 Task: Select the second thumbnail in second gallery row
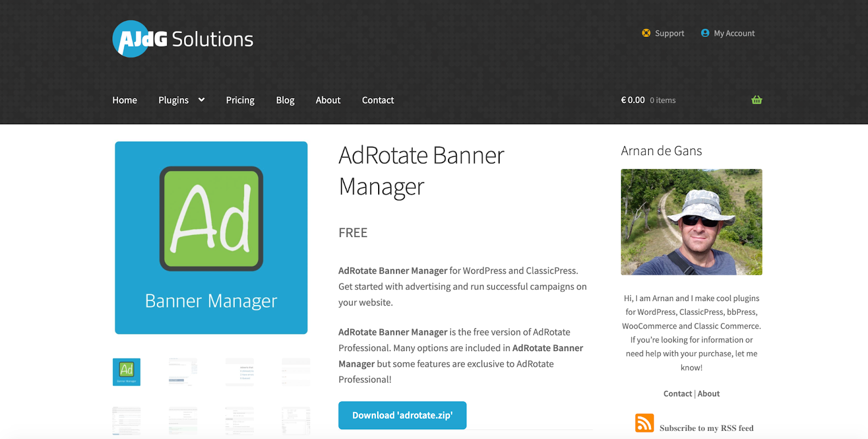pos(183,421)
